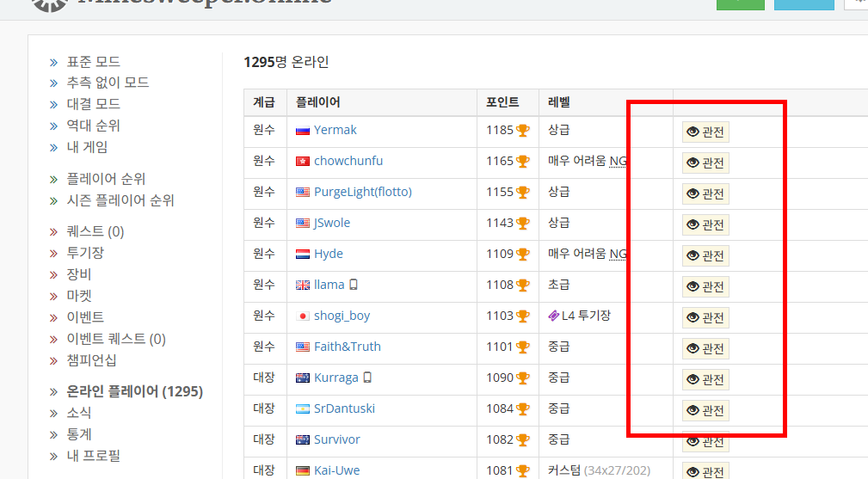
Task: Go to 투기장 in the sidebar
Action: (x=85, y=253)
